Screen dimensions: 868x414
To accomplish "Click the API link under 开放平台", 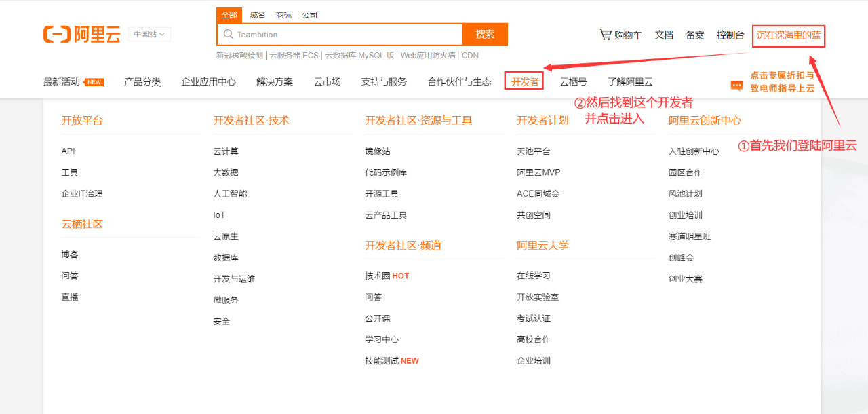I will click(x=68, y=151).
